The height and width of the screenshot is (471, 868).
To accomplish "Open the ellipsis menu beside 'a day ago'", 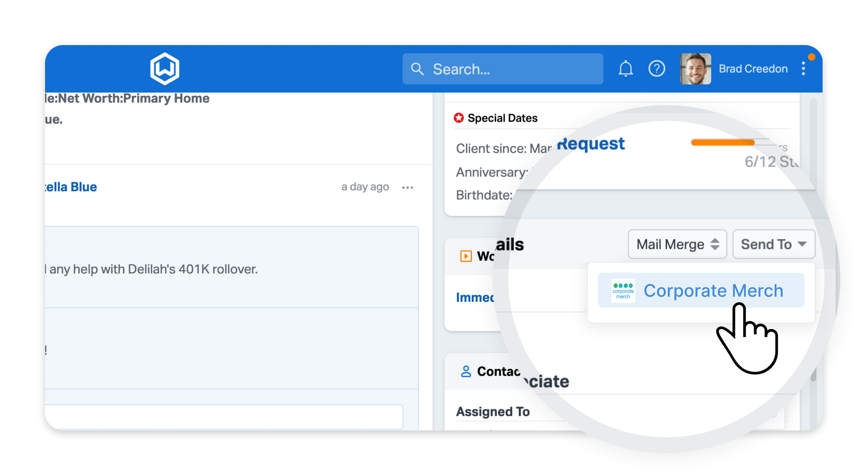I will pos(407,187).
